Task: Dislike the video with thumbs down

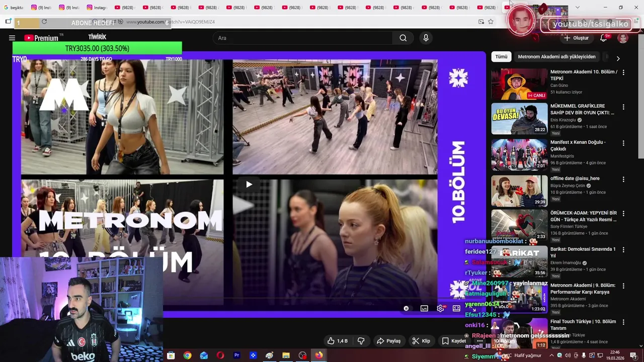Action: coord(361,341)
